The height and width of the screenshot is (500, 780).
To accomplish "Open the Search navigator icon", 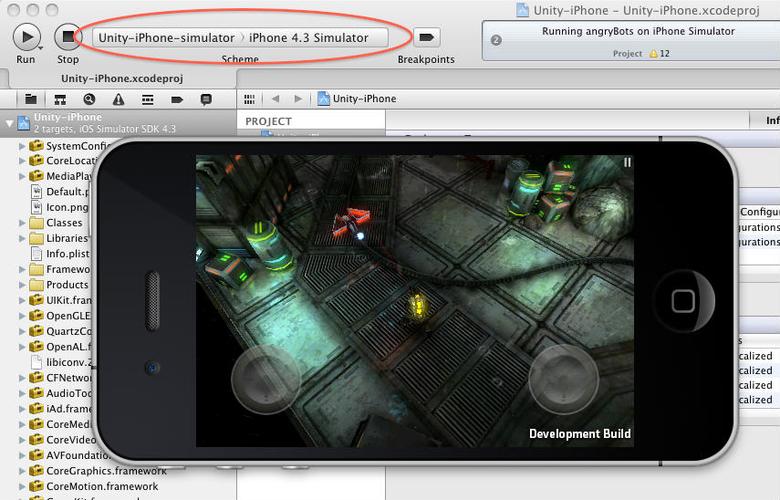I will click(89, 100).
